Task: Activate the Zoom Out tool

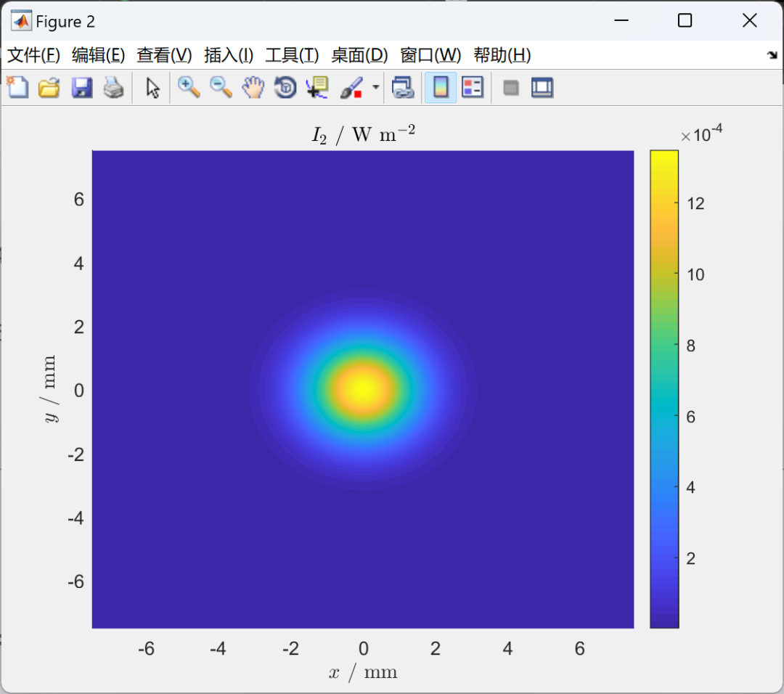Action: 221,88
